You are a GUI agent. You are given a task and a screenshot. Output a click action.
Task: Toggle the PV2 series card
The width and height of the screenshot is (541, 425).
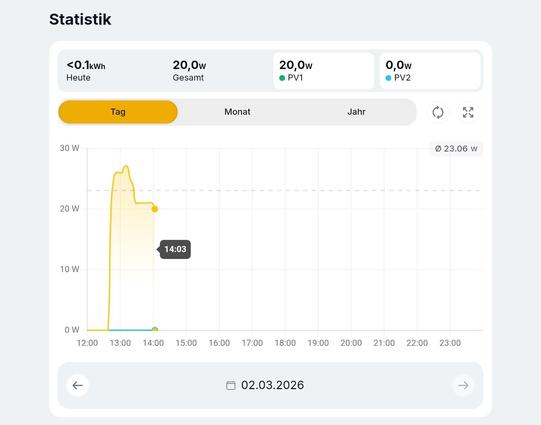(430, 71)
